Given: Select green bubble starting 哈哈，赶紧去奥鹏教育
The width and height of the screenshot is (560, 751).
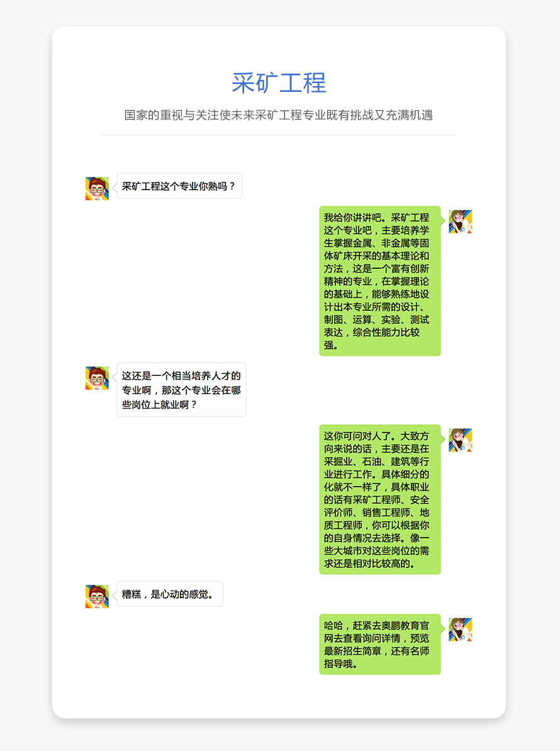Looking at the screenshot, I should pyautogui.click(x=380, y=644).
